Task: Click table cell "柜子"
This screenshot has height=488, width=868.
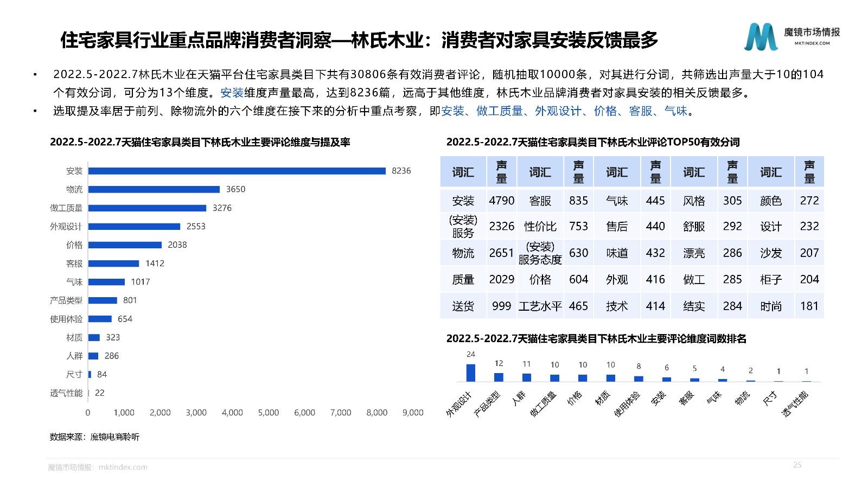Action: coord(771,279)
